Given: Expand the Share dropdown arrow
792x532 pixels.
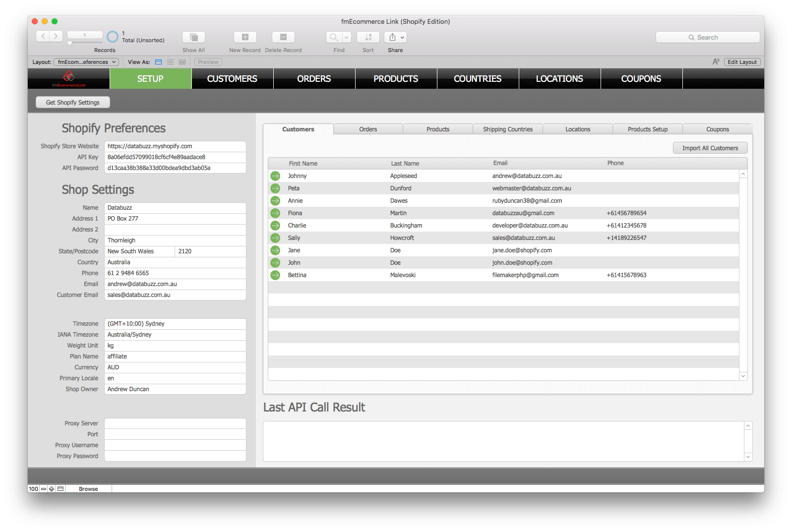Looking at the screenshot, I should (403, 37).
